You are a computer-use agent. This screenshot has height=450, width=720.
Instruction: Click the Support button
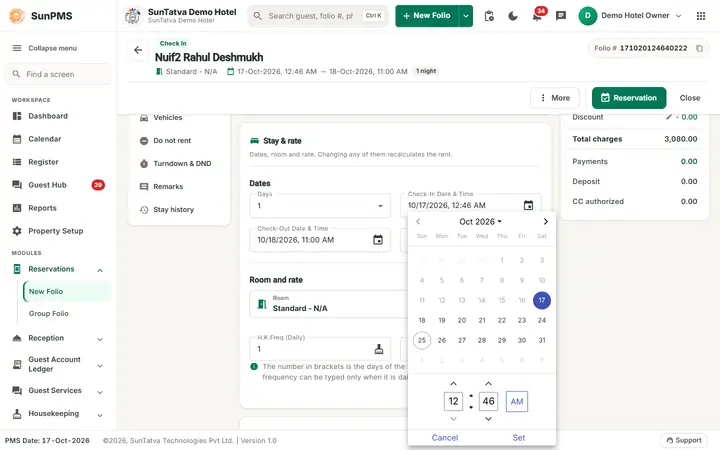pos(684,440)
